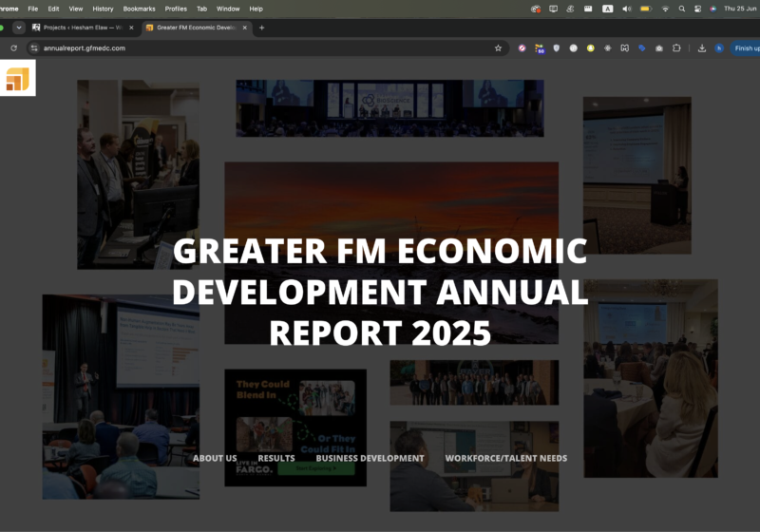Open the Profiles menu
Image resolution: width=760 pixels, height=532 pixels.
coord(176,9)
